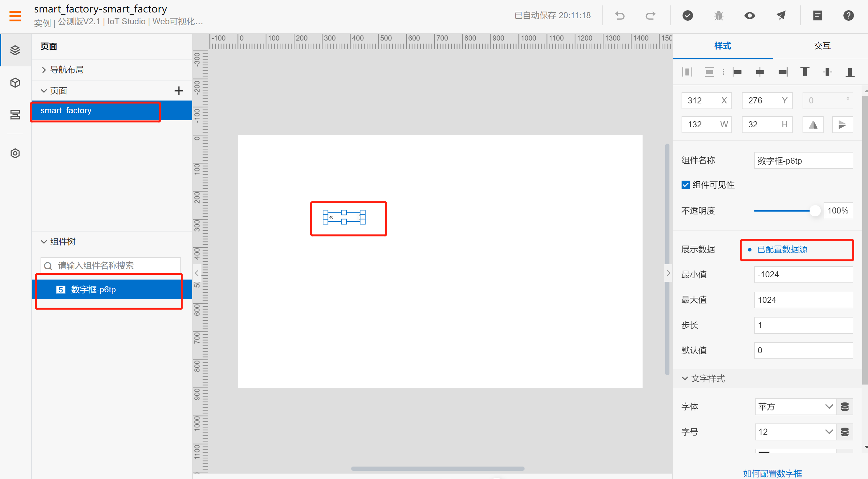
Task: Align component to vertical middle
Action: (827, 72)
